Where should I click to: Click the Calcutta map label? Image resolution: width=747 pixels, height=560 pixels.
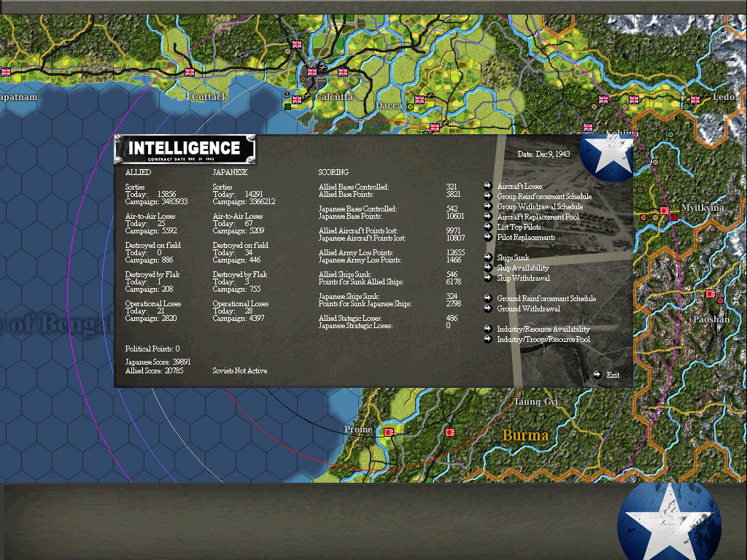tap(334, 97)
